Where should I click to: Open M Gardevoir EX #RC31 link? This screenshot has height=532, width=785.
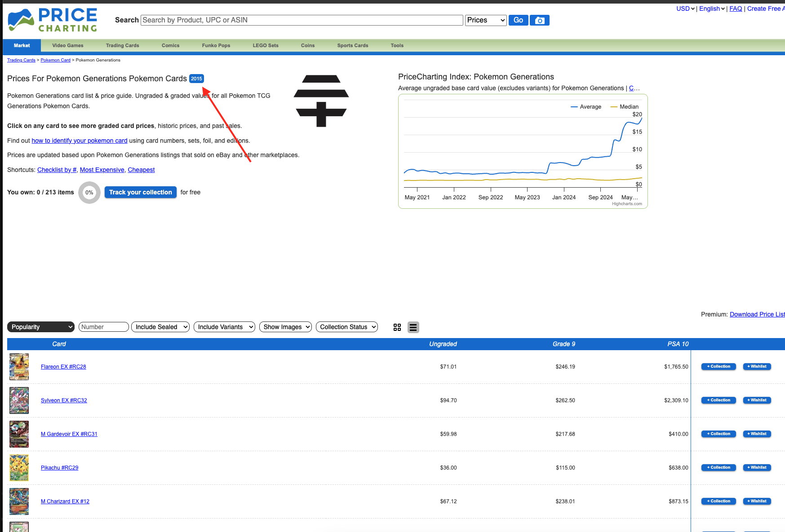click(69, 434)
